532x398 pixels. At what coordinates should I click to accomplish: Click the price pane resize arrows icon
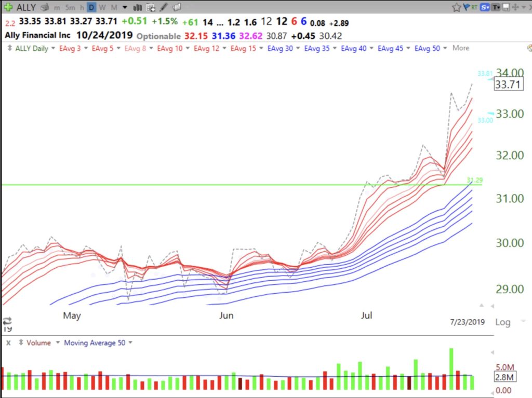[x=9, y=48]
